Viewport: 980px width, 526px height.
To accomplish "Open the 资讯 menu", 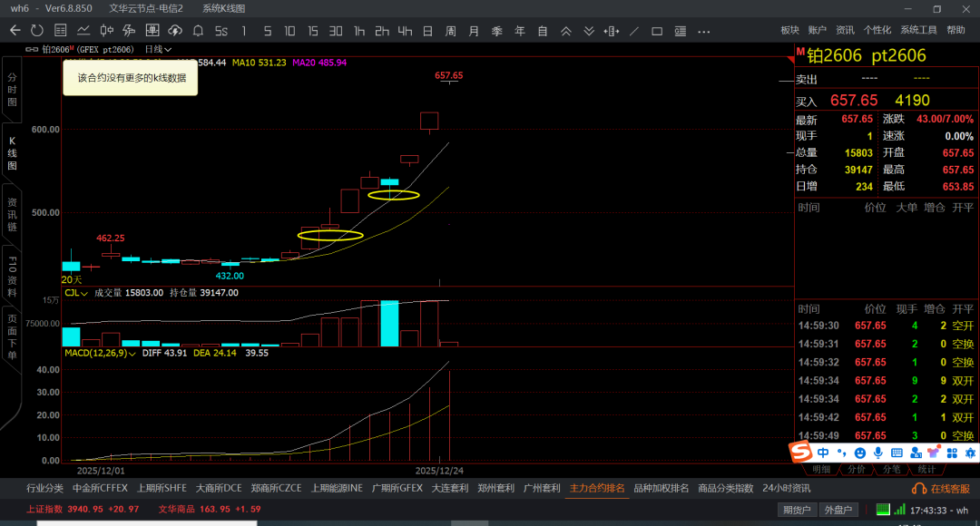I will (845, 30).
